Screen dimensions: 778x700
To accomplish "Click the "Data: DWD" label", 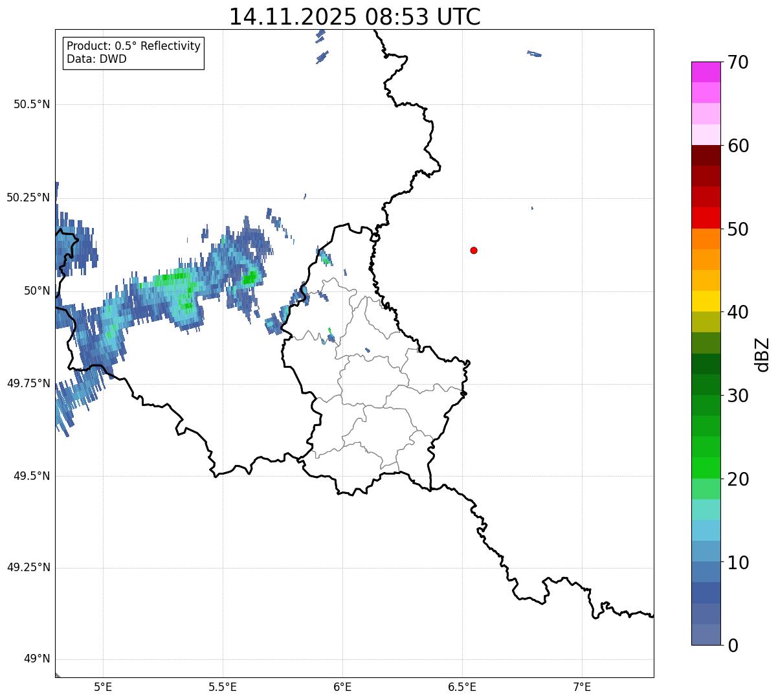I will (x=96, y=60).
